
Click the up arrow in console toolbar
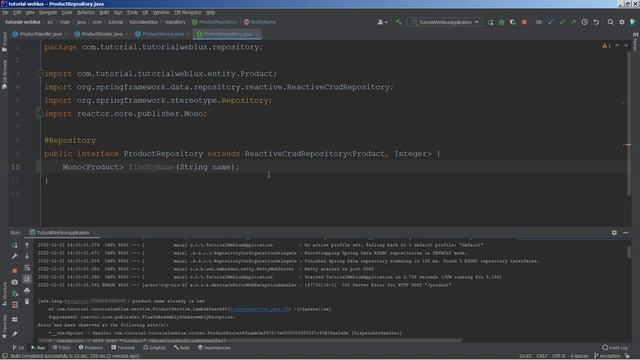tap(27, 245)
